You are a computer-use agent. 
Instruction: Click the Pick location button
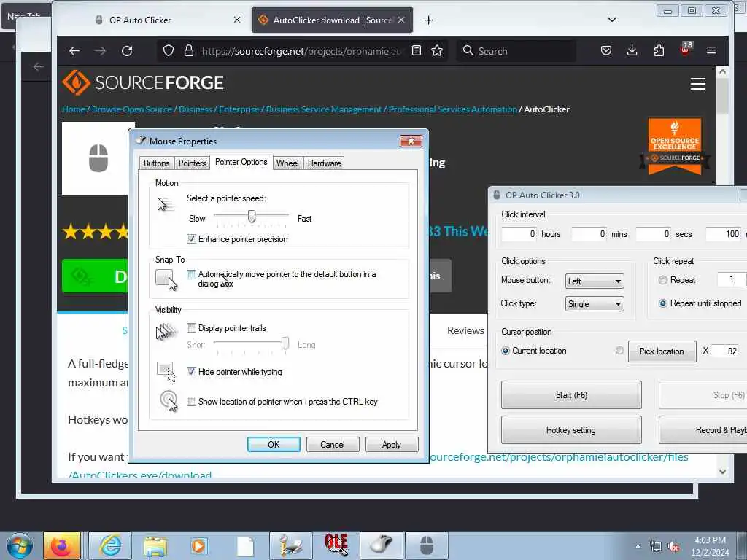click(x=662, y=351)
